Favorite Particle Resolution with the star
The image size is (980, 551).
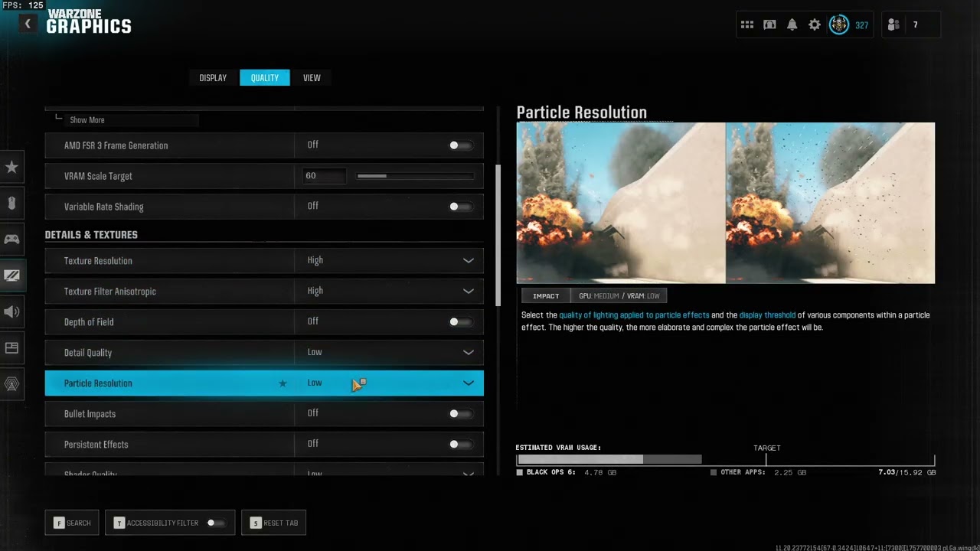click(283, 383)
